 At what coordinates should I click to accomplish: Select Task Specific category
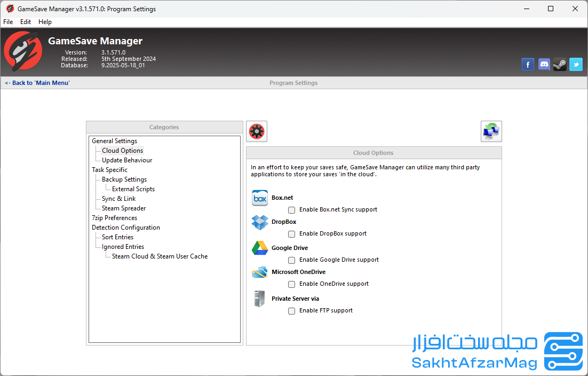tap(109, 170)
